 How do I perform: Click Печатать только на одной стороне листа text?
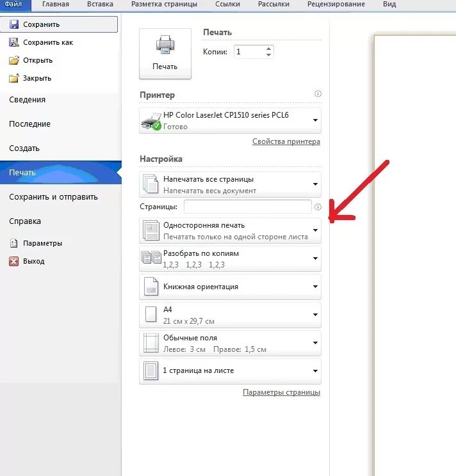pos(236,237)
